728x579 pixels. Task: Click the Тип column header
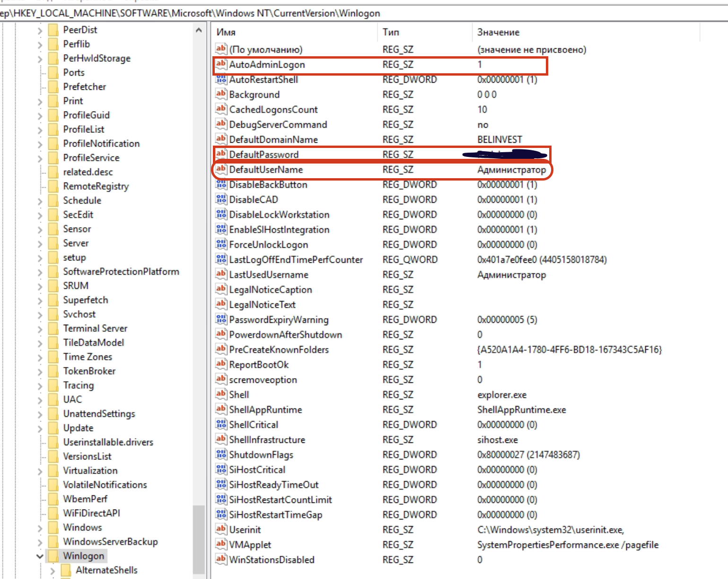pos(391,32)
